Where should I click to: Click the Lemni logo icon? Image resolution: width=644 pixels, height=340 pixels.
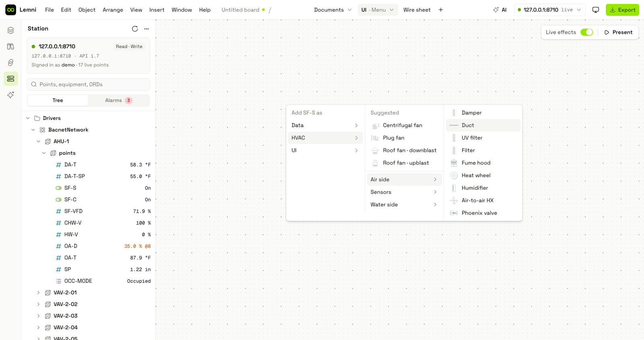[11, 10]
